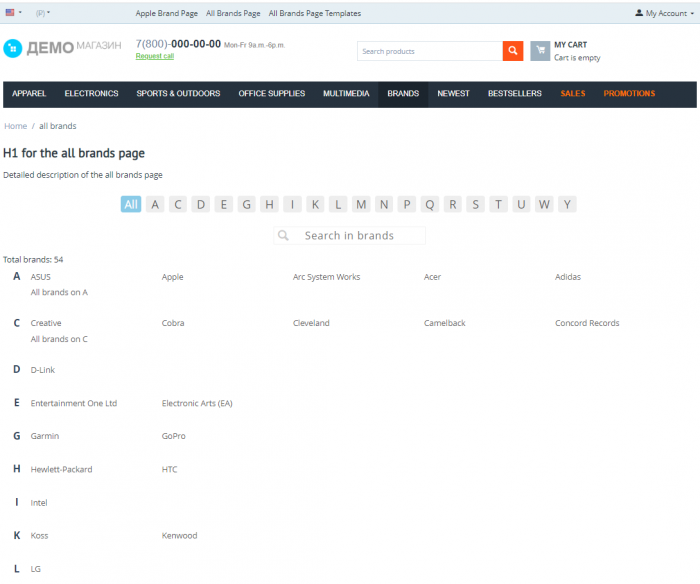Show All brands on C
This screenshot has width=700, height=584.
click(59, 339)
